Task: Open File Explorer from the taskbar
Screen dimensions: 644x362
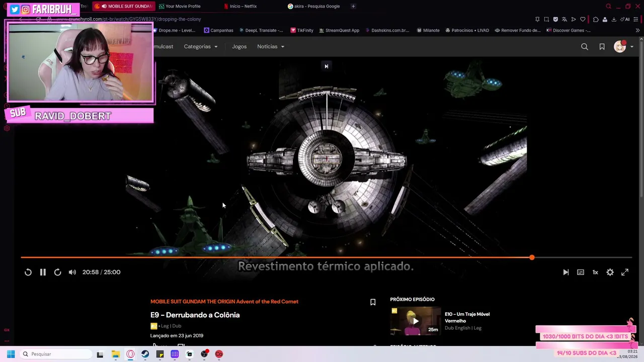Action: click(115, 354)
